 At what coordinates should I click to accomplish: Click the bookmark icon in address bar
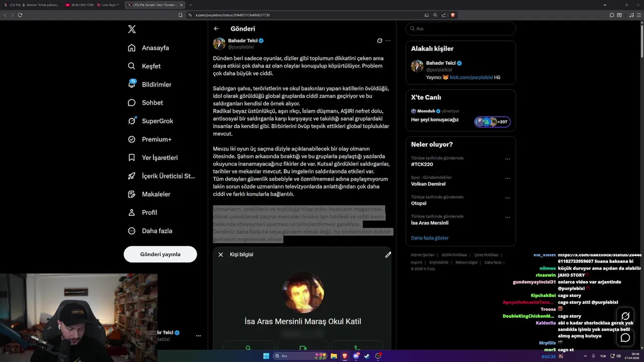[181, 15]
